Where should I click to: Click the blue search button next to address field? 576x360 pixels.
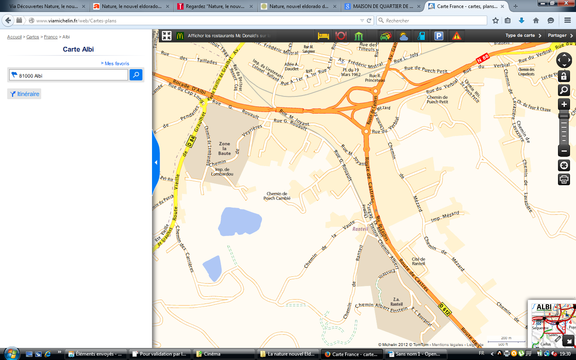pyautogui.click(x=136, y=75)
